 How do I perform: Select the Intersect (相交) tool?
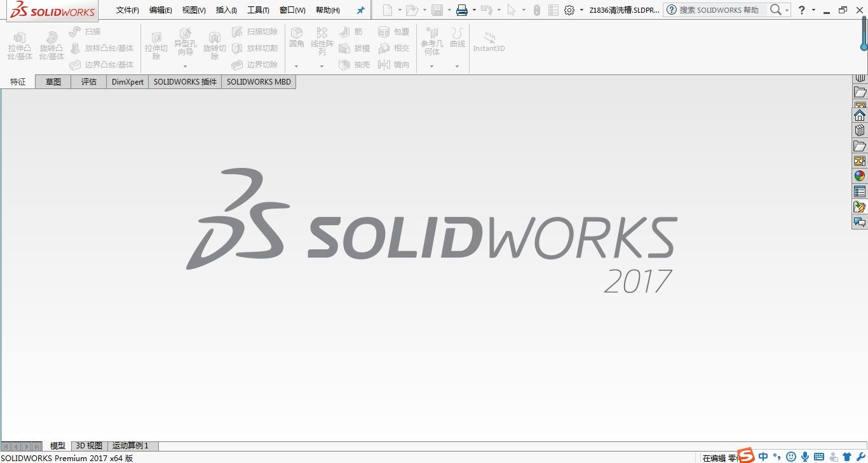pyautogui.click(x=394, y=48)
